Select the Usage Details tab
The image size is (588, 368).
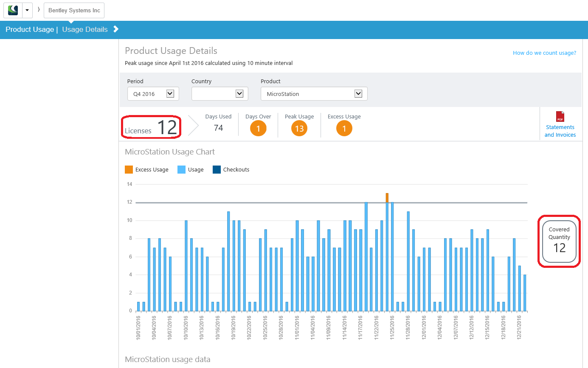click(x=85, y=29)
